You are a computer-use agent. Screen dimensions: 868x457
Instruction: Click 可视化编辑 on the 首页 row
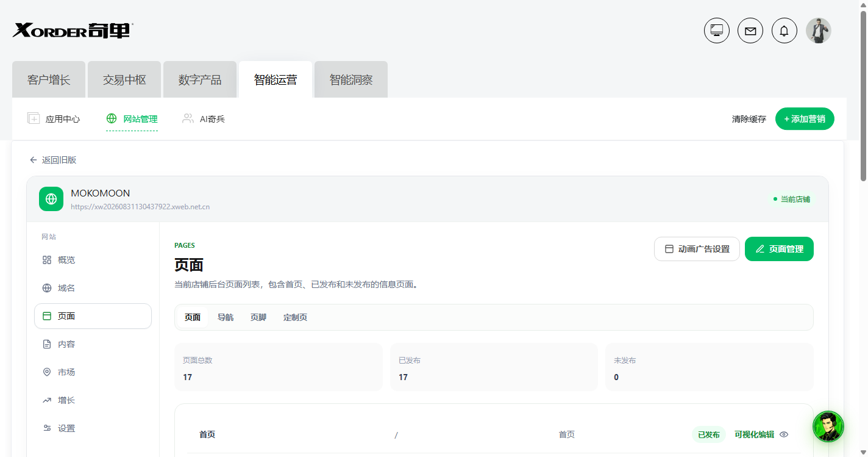pyautogui.click(x=754, y=434)
